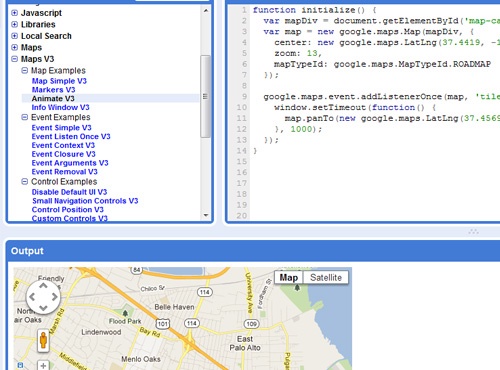This screenshot has width=500, height=370.
Task: Switch map to Satellite view
Action: pos(326,277)
